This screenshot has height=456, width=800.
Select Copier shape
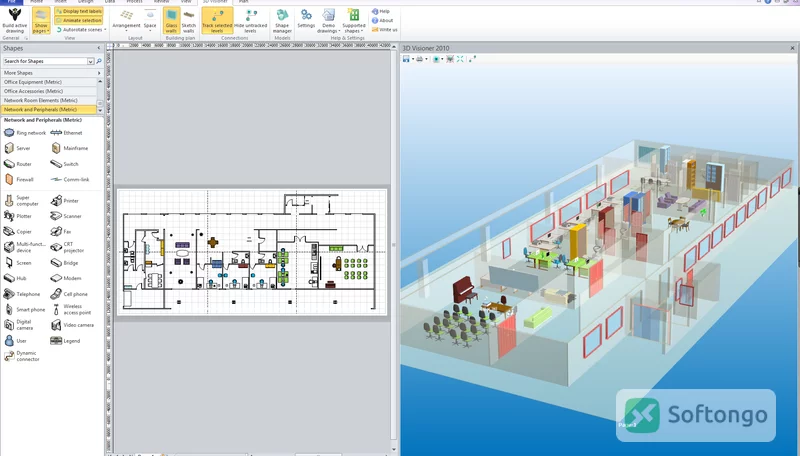(18, 232)
